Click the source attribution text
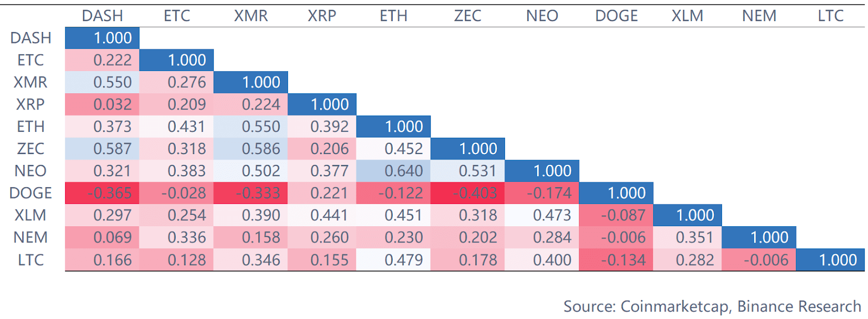 [712, 307]
